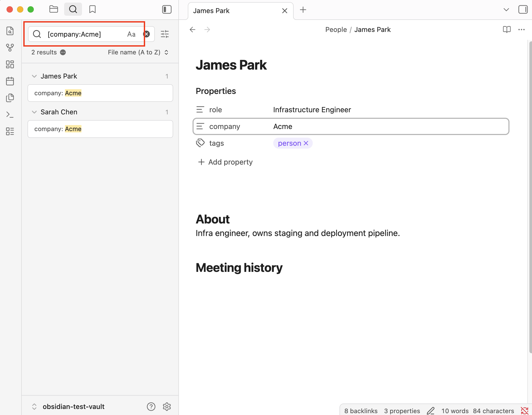The height and width of the screenshot is (415, 532).
Task: Open the vault settings gear
Action: click(167, 406)
